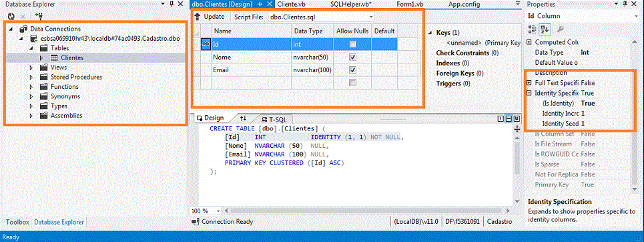Click the esbsa069910hr43 Cadastro connection icon
Viewport: 644px width, 242px height.
point(33,39)
